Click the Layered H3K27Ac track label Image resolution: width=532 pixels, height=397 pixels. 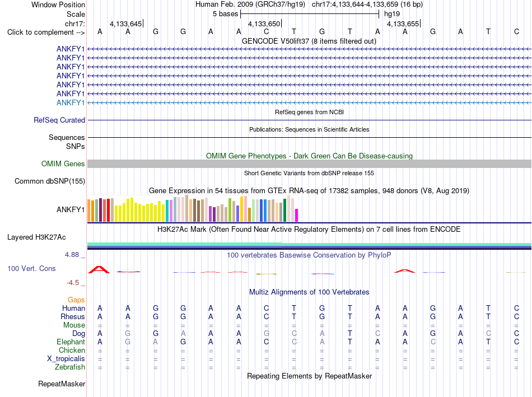(36, 237)
